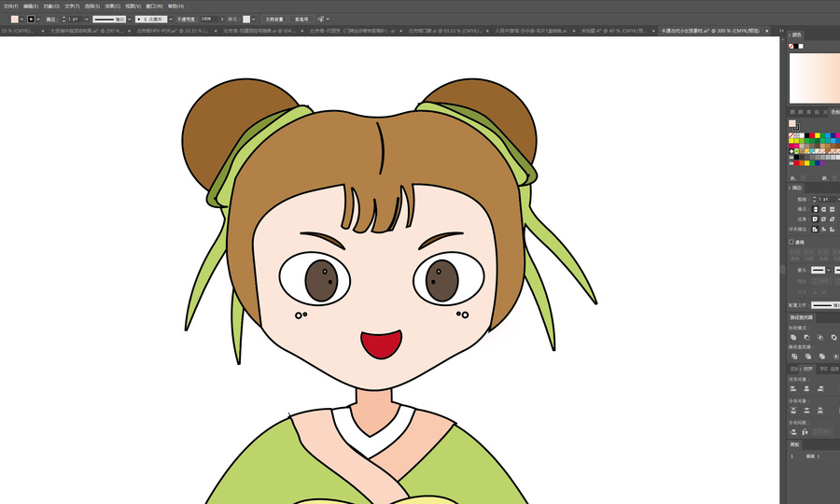Viewport: 840px width, 504px height.
Task: Expand the fill color dropdown arrow
Action: click(22, 20)
